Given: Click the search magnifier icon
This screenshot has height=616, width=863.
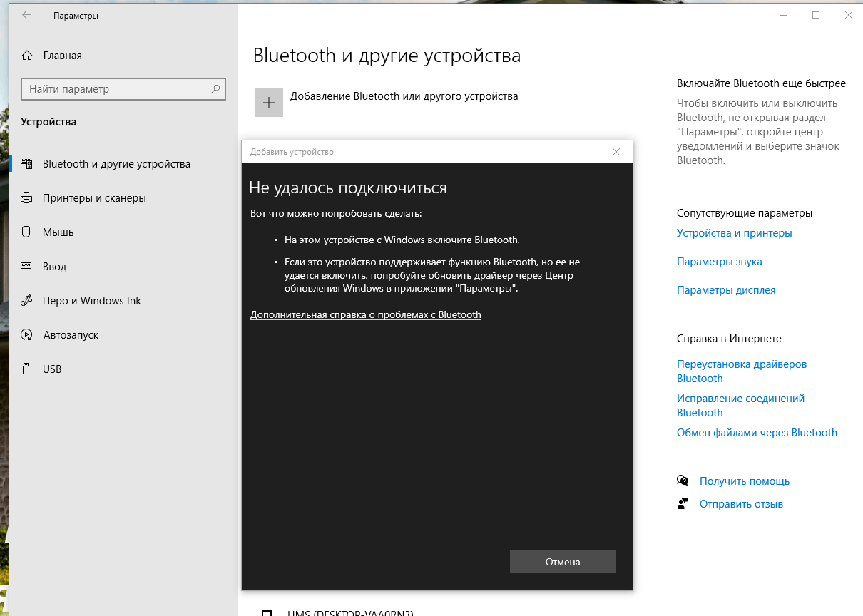Looking at the screenshot, I should tap(215, 89).
